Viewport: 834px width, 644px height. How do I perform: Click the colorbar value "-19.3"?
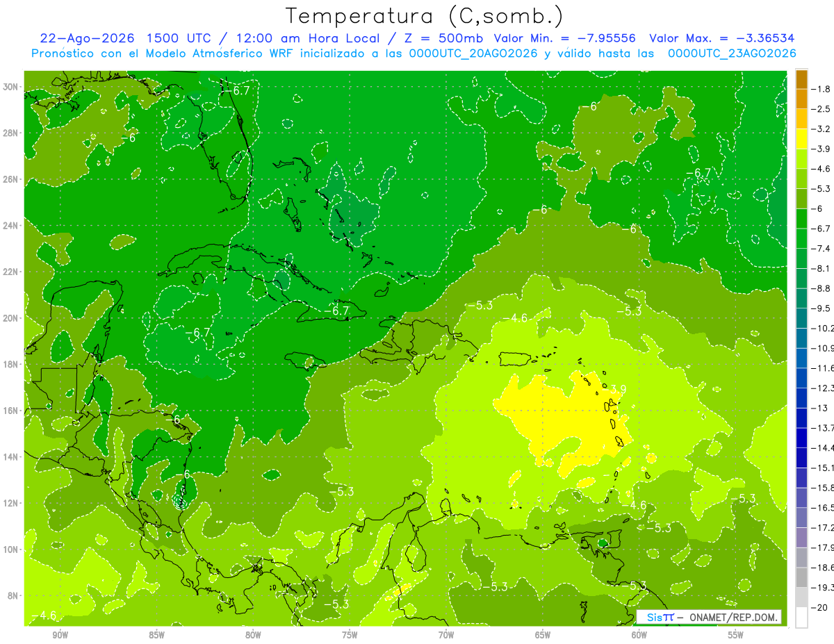point(823,588)
